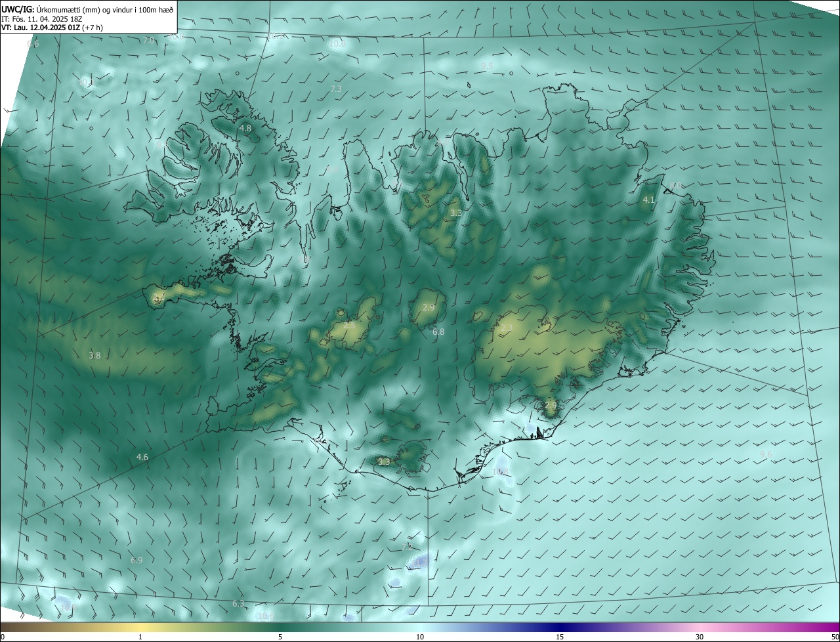The height and width of the screenshot is (642, 840).
Task: Click the 6.9 value on the map
Action: tap(136, 560)
